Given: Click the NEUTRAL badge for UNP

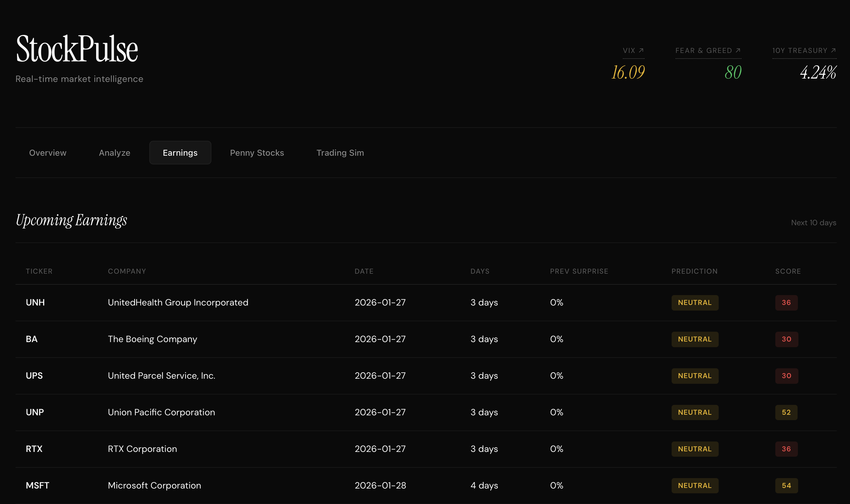Looking at the screenshot, I should 695,412.
